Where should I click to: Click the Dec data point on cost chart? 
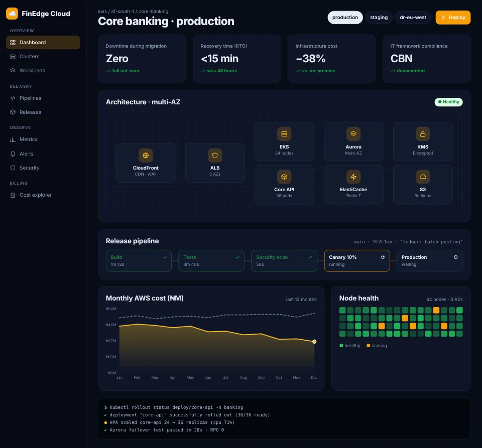tap(314, 342)
